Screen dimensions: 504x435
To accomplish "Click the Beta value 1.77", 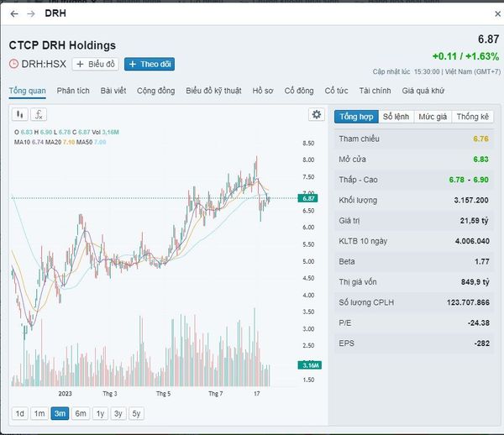I will pyautogui.click(x=482, y=261).
